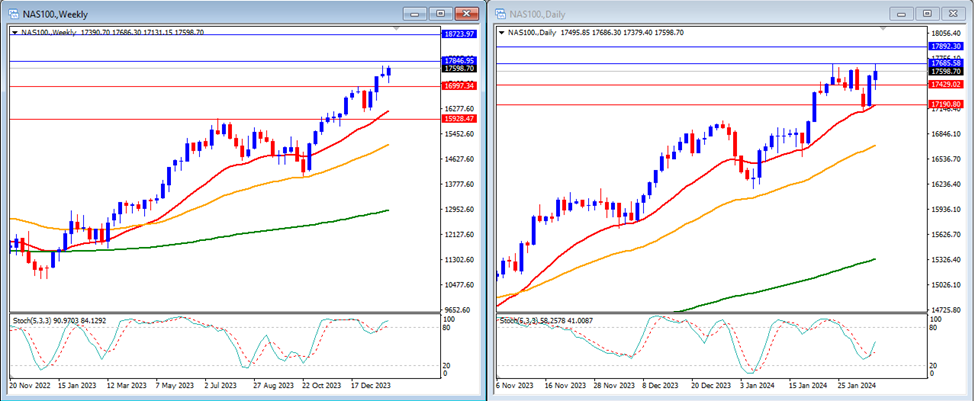Click the 17 Dec 2023 date on Weekly axis
The width and height of the screenshot is (975, 401).
point(372,385)
